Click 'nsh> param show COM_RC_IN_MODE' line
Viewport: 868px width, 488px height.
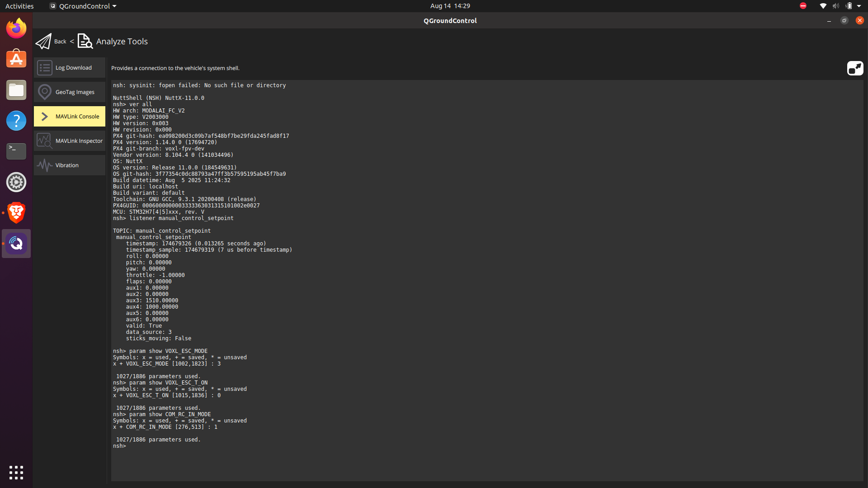(162, 414)
